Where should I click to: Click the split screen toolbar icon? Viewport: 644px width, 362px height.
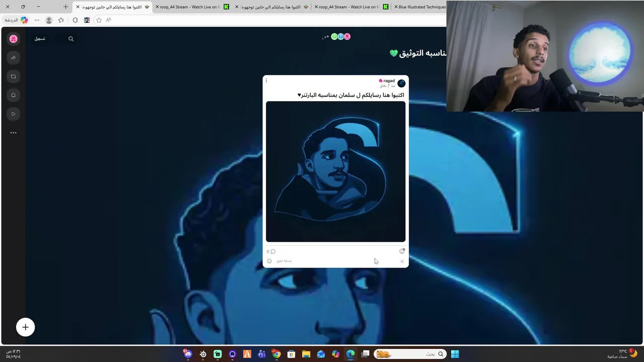click(x=87, y=20)
